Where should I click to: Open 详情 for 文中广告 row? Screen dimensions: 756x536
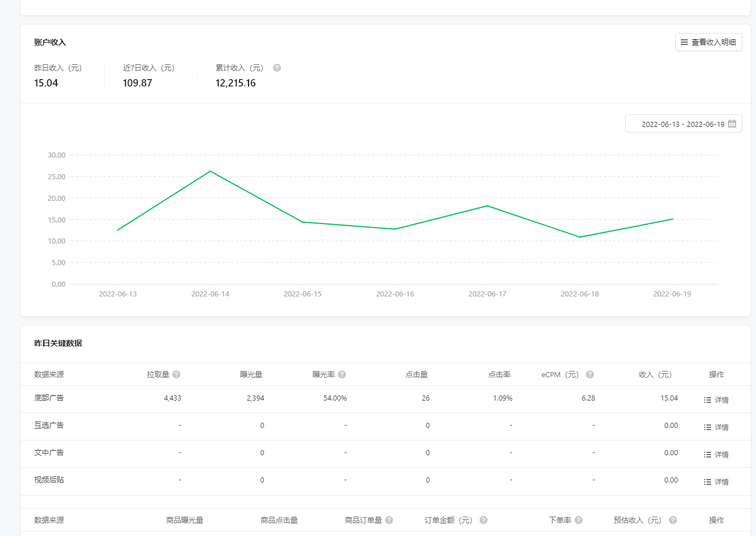(x=716, y=455)
